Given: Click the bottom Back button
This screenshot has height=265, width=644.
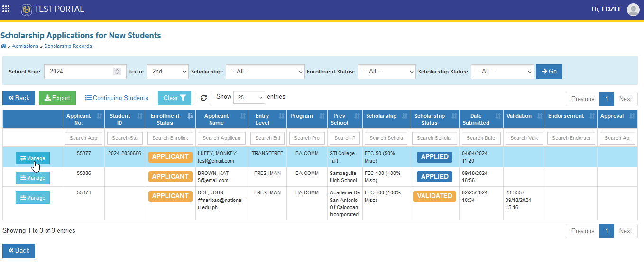Looking at the screenshot, I should click(18, 251).
